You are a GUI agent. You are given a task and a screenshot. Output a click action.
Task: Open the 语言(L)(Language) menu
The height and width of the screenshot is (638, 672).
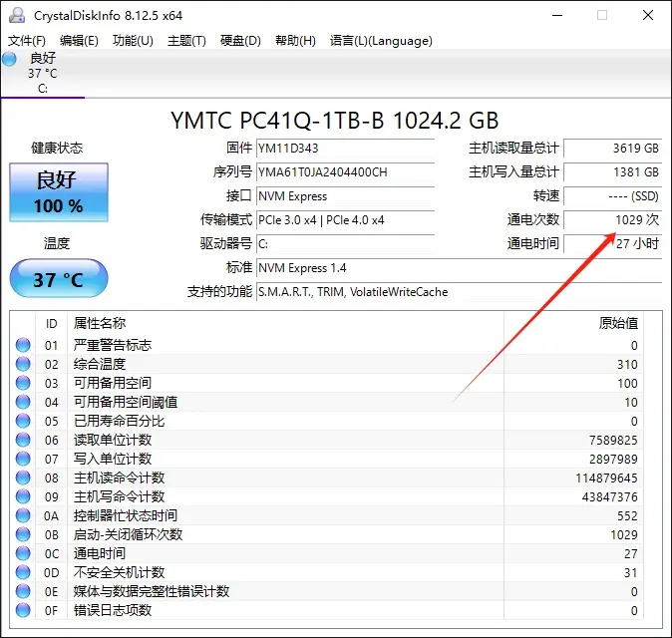[x=381, y=41]
